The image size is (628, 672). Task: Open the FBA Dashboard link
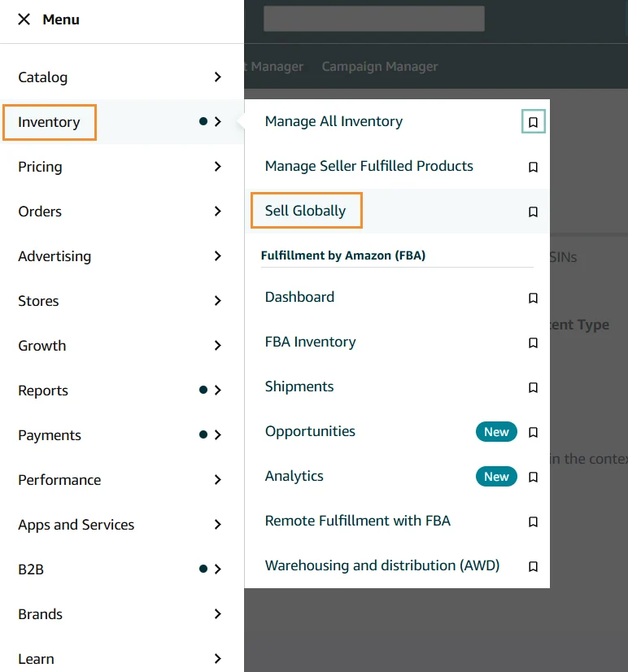click(x=299, y=297)
